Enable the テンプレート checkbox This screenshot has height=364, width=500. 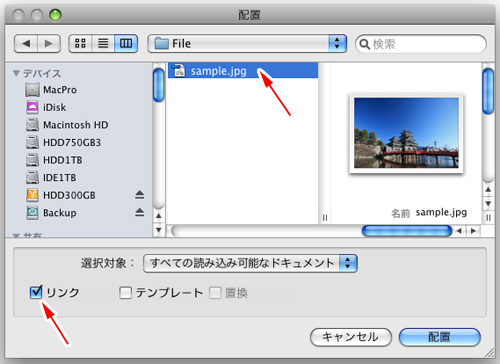click(x=125, y=293)
